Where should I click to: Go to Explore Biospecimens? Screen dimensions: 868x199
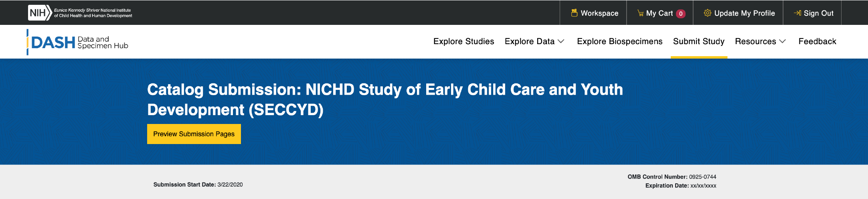(x=619, y=41)
